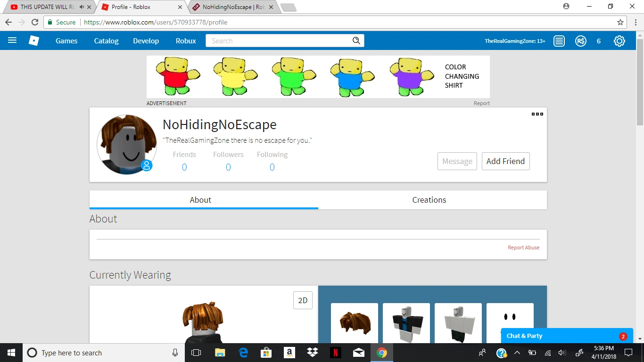This screenshot has width=644, height=362.
Task: Open the Action Center notifications icon
Action: tap(628, 353)
